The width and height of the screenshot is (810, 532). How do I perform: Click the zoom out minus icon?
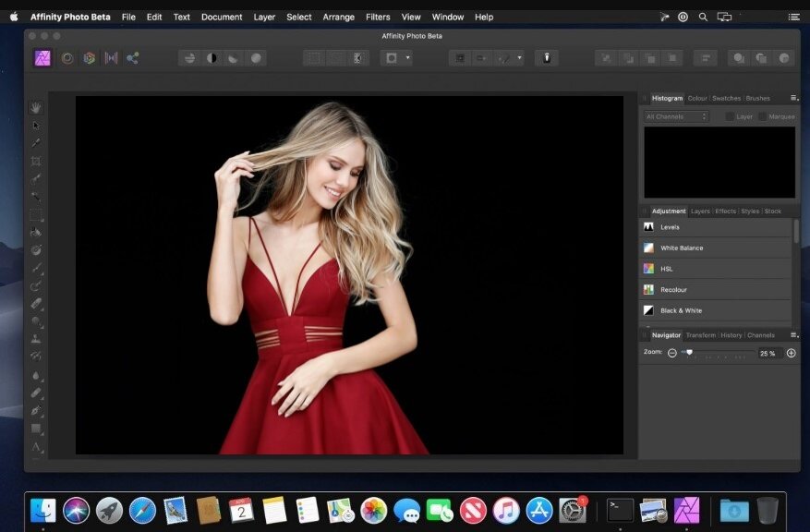click(672, 353)
